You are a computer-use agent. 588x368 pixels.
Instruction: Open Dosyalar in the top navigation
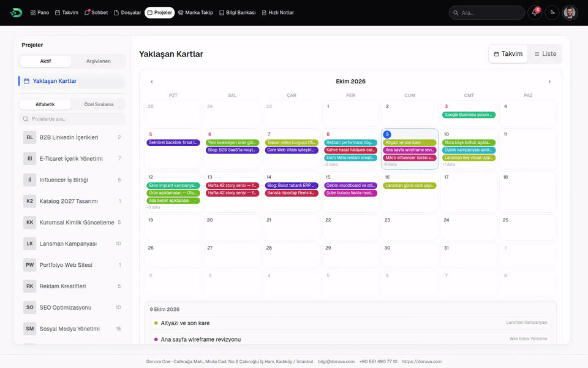point(127,13)
